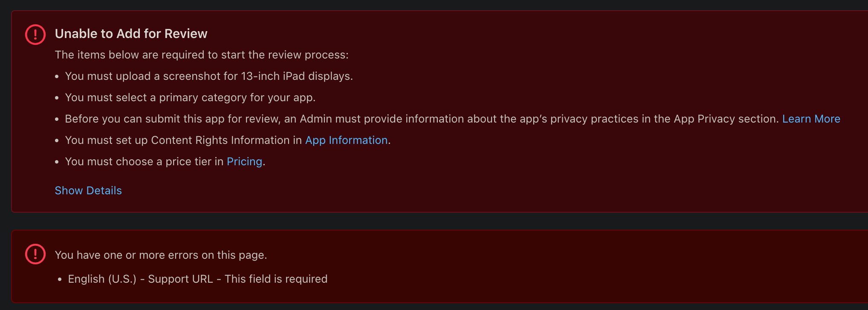Click the price tier requirement text
This screenshot has height=310, width=868.
(144, 161)
